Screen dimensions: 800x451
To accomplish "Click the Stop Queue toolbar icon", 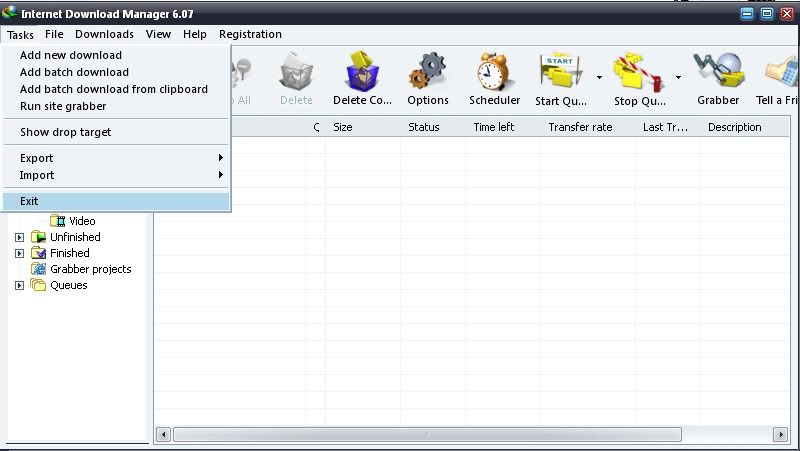I will (640, 71).
